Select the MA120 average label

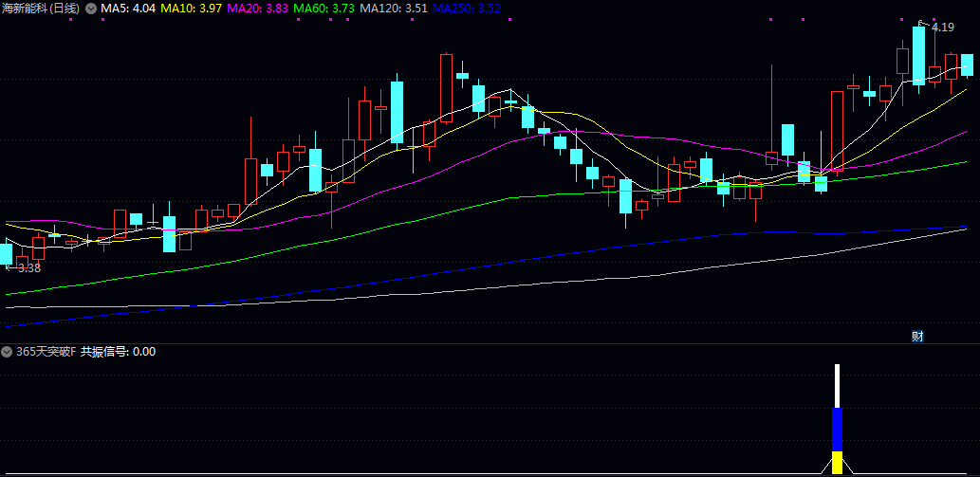click(393, 9)
